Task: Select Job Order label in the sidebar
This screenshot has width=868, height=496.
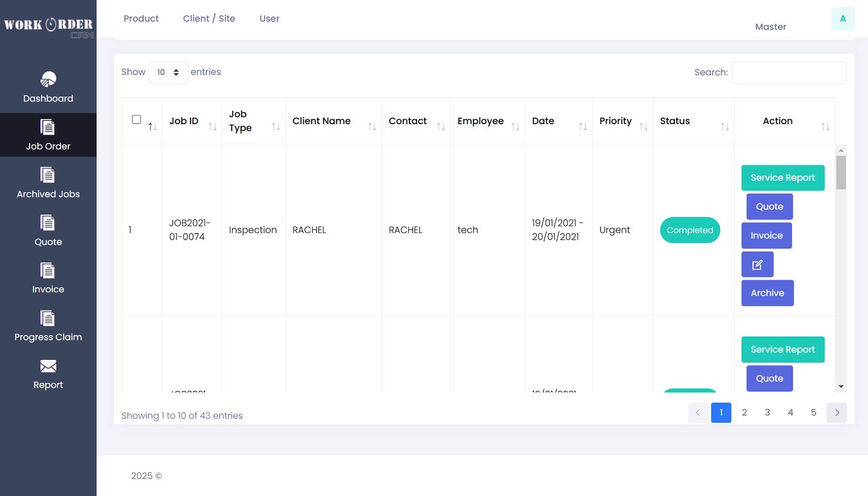Action: click(x=48, y=146)
